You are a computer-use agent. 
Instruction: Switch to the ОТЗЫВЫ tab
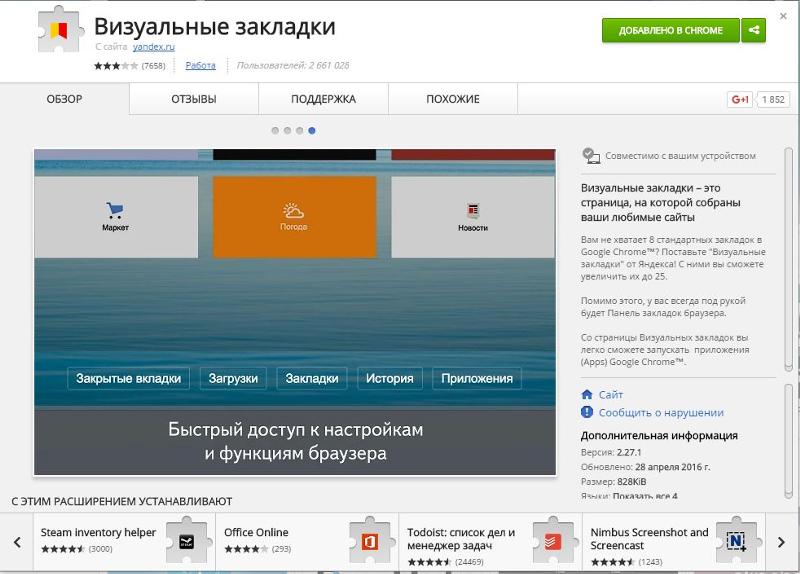(194, 99)
